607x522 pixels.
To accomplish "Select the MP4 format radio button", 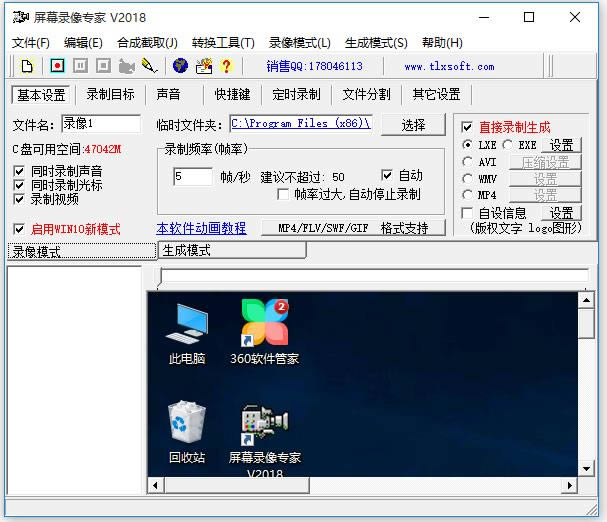I will click(467, 195).
